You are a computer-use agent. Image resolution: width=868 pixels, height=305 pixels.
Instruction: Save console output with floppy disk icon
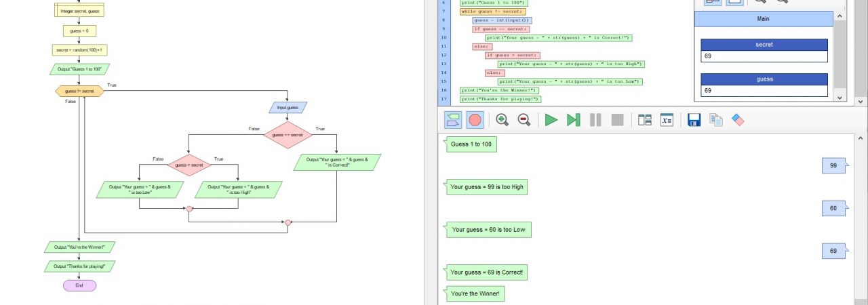tap(694, 120)
